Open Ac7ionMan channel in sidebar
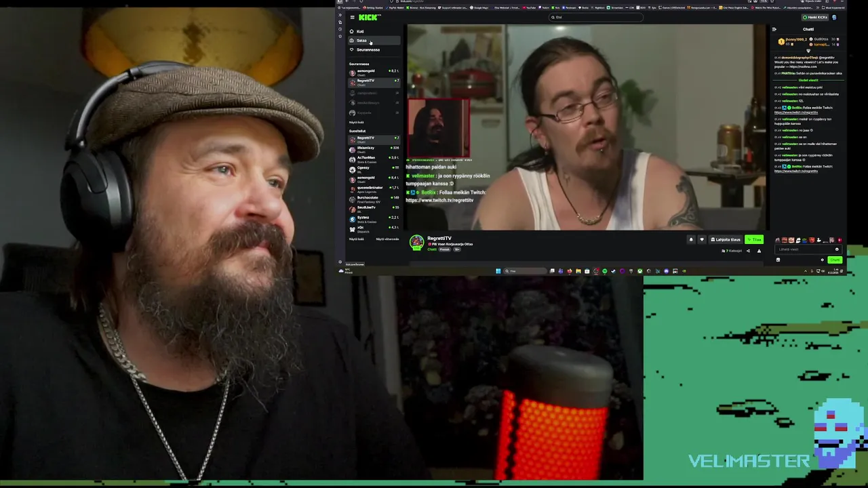Screen dimensions: 868x488 point(374,160)
